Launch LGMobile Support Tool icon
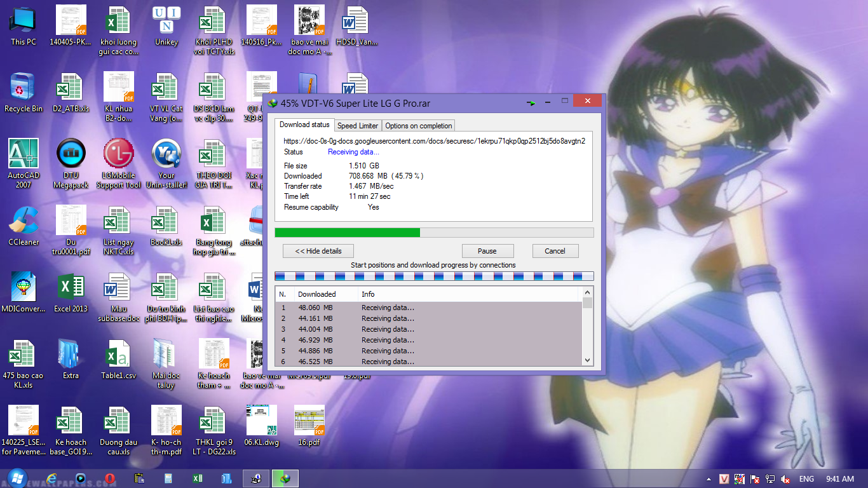868x488 pixels. (119, 164)
